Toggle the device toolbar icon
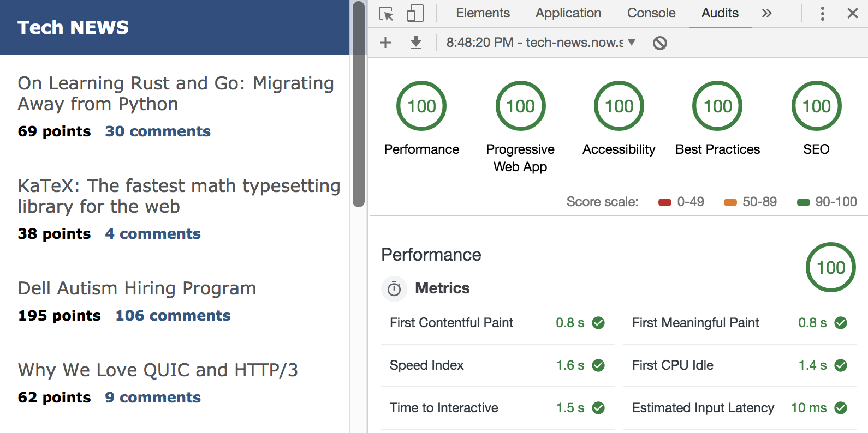 pos(415,14)
